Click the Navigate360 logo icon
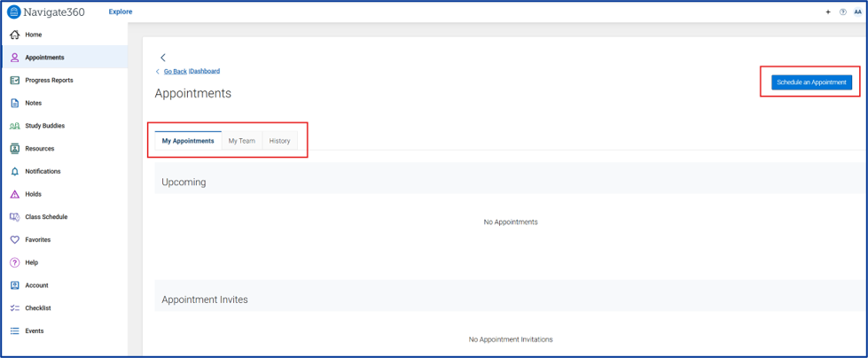This screenshot has width=868, height=358. point(14,12)
